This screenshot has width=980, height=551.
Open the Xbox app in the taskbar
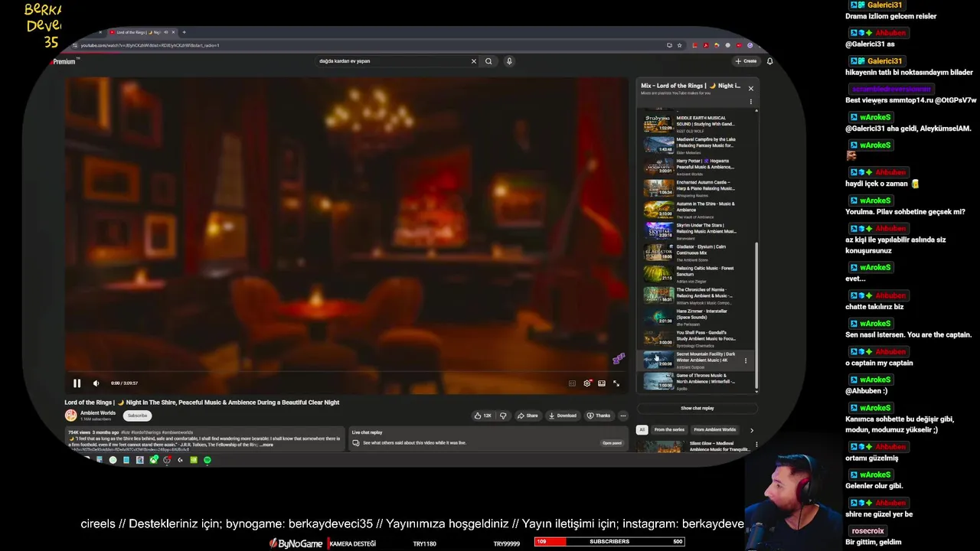(x=154, y=460)
